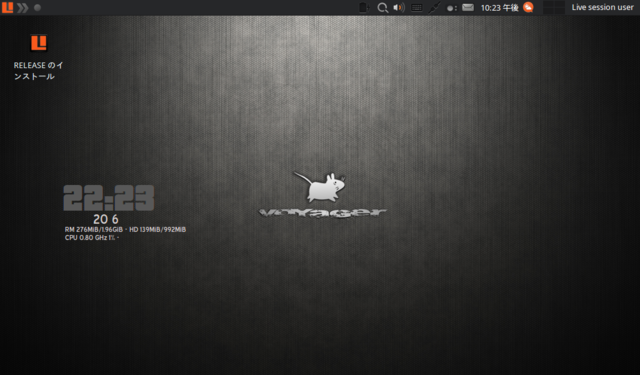Click the HD 139MiB/992MiB disk readout
Viewport: 640px width, 375px height.
[x=158, y=230]
